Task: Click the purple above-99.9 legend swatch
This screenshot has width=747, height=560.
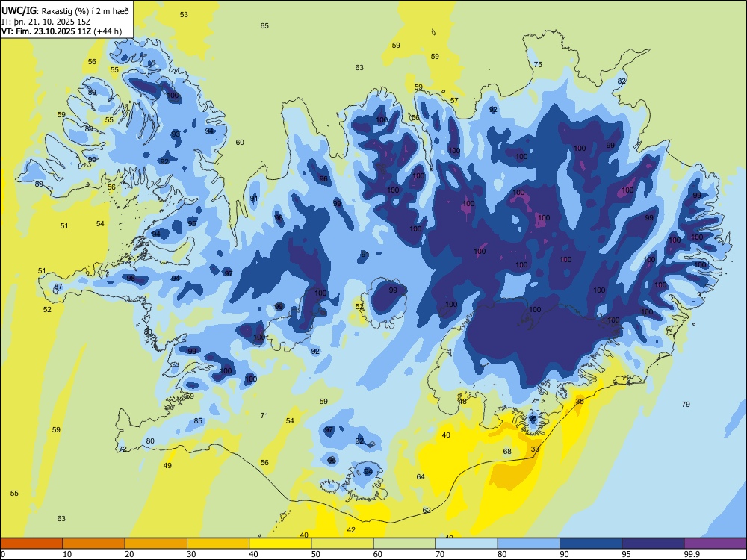Action: (715, 544)
